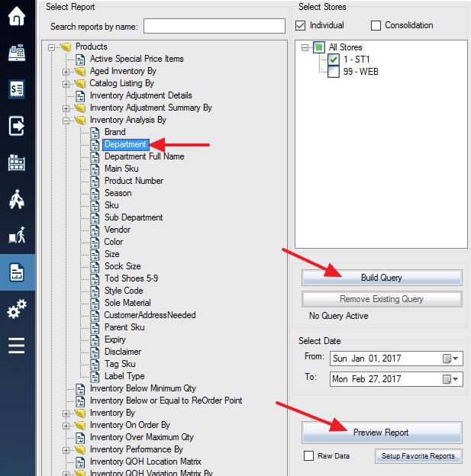
Task: Click the Build Query button
Action: (382, 278)
